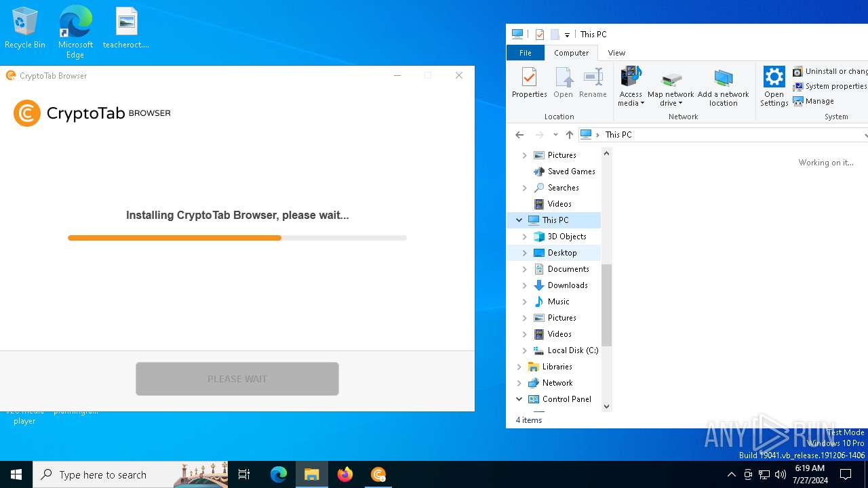Show hidden system tray icons
868x488 pixels.
click(x=731, y=474)
